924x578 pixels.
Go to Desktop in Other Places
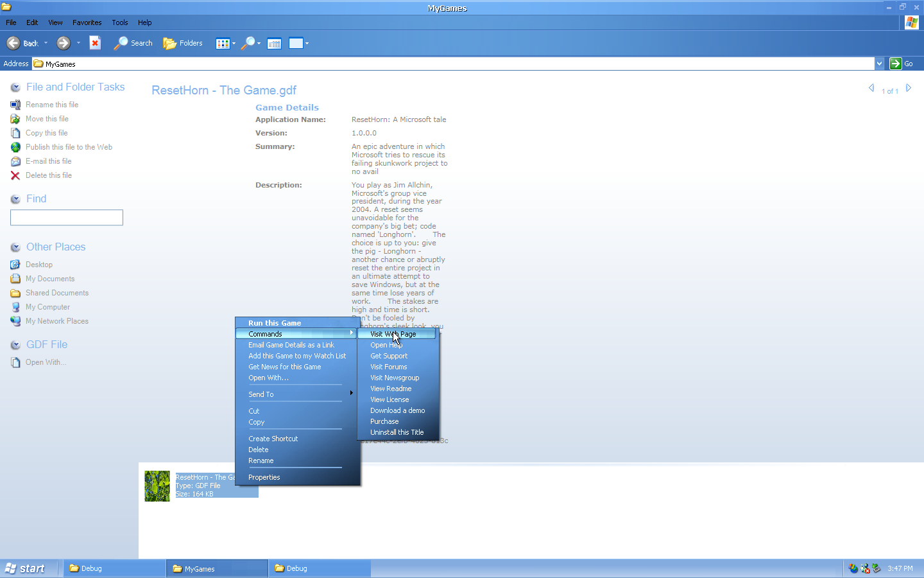(x=39, y=265)
